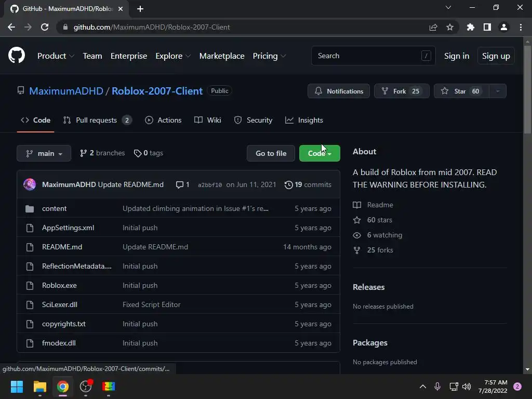Click the Team navigation link
This screenshot has width=532, height=399.
pyautogui.click(x=92, y=56)
